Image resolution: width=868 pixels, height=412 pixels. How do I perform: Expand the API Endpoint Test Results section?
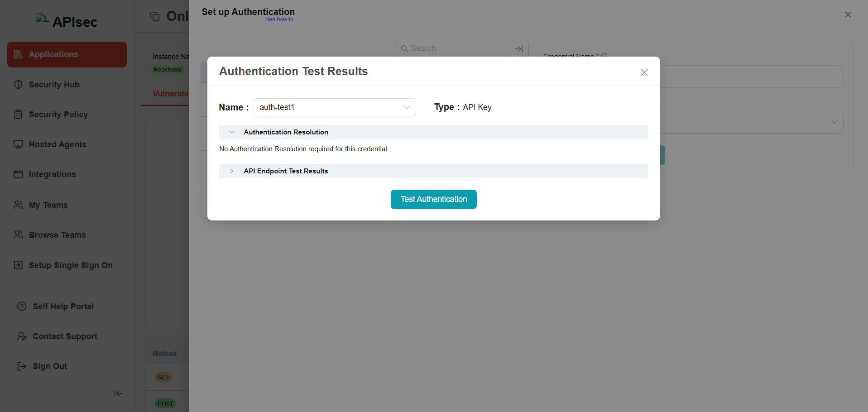coord(232,171)
